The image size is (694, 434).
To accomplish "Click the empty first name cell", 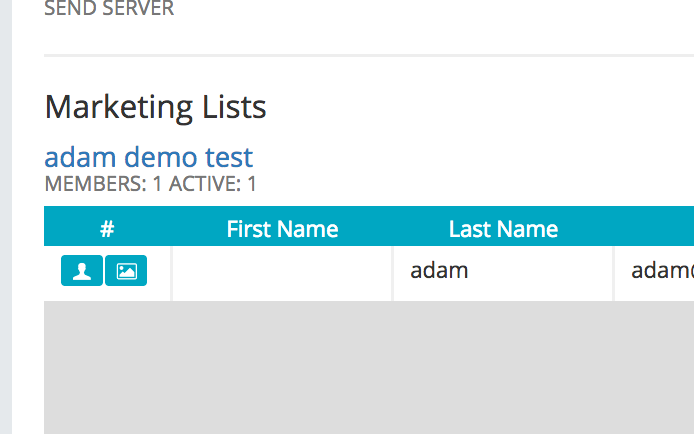I will pyautogui.click(x=282, y=273).
